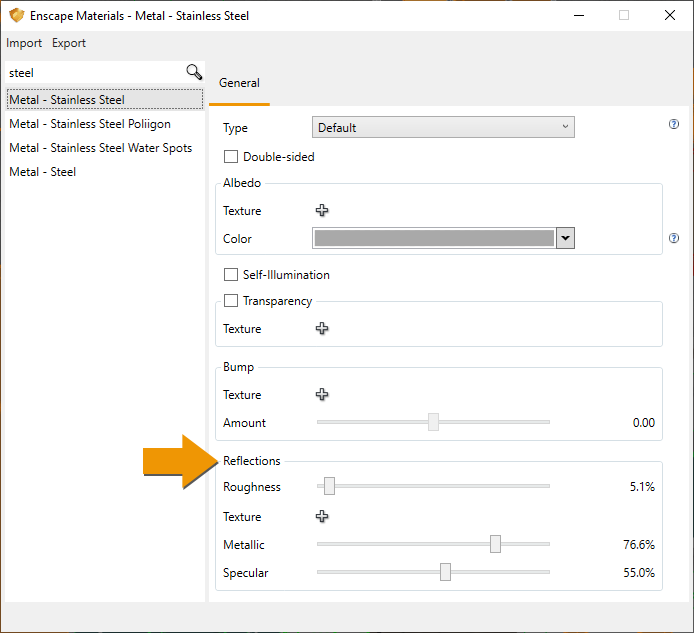The image size is (694, 633).
Task: Expand the Albedo color picker arrow
Action: 565,238
